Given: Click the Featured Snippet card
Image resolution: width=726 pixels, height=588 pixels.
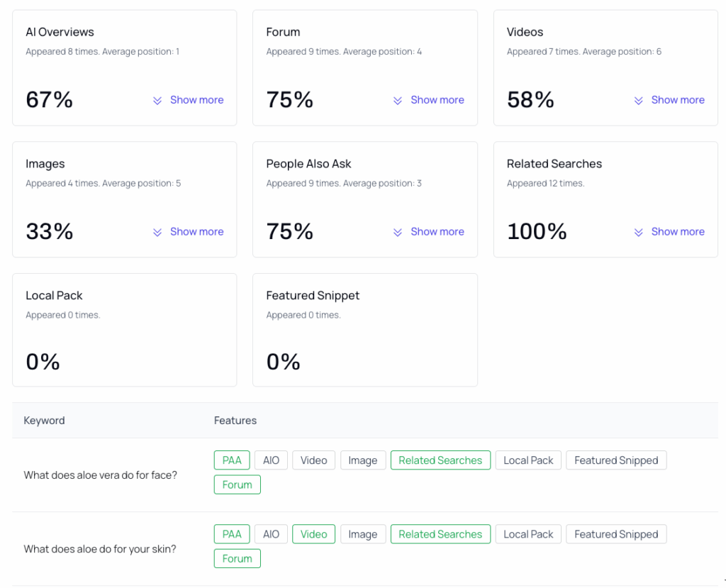Looking at the screenshot, I should [364, 330].
